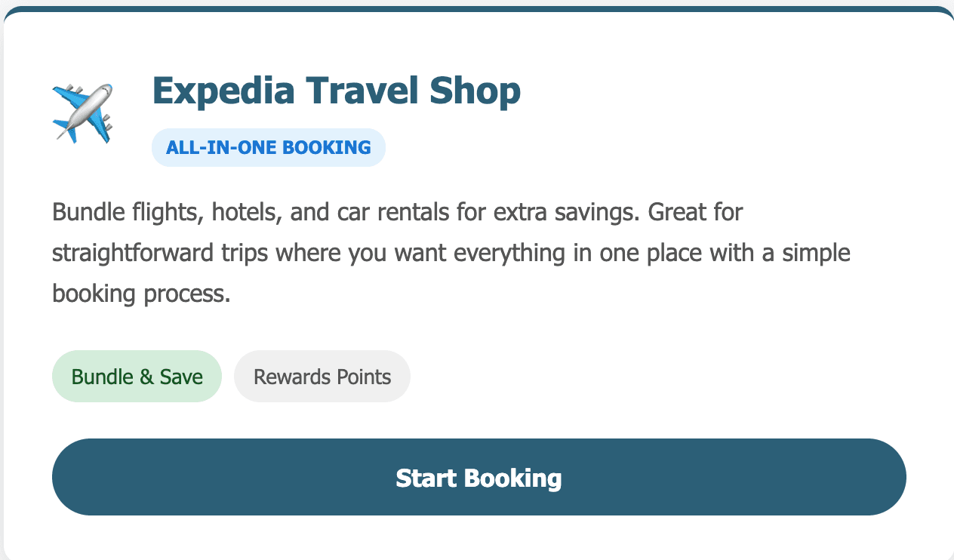
Task: Select the Bundle & Save tag
Action: pyautogui.click(x=137, y=377)
